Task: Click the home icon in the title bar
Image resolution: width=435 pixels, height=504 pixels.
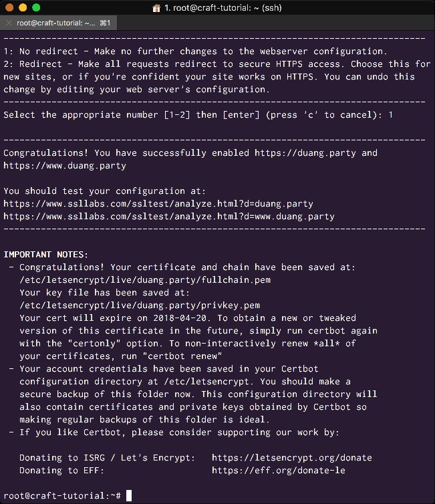Action: point(157,8)
